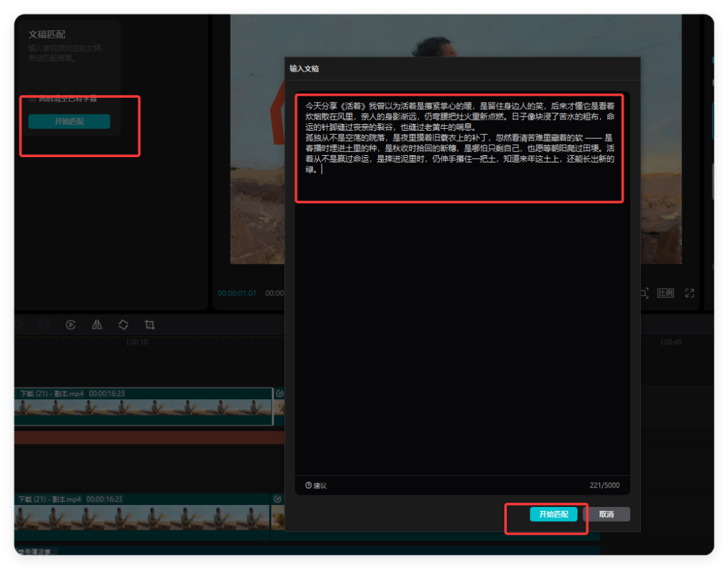Click the freeze frame playback icon in timeline toolbar

[x=71, y=325]
